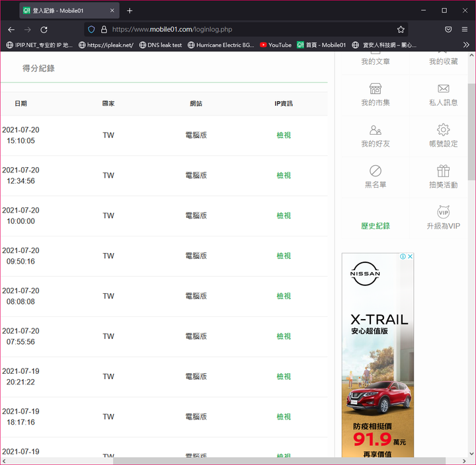Image resolution: width=476 pixels, height=465 pixels.
Task: Open the IPIP.NET bookmark
Action: [x=40, y=45]
